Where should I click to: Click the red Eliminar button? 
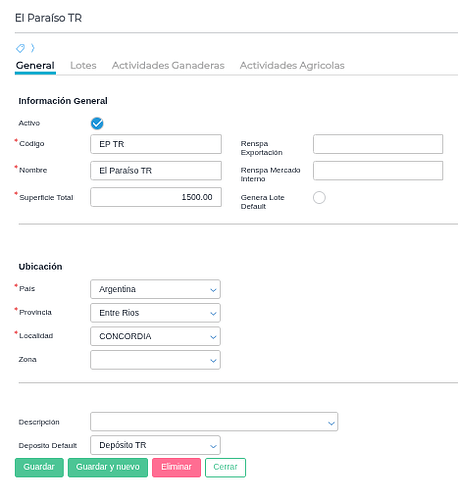tap(176, 467)
